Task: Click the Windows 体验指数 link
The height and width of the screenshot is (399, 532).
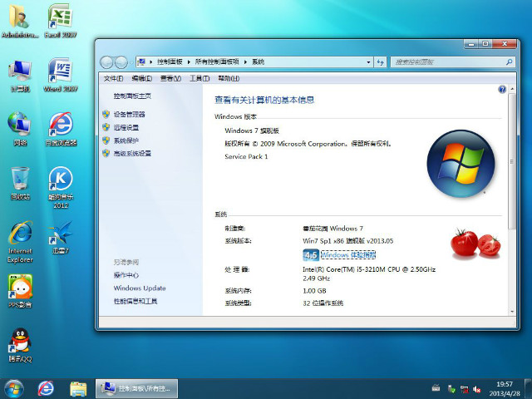Action: click(x=348, y=255)
